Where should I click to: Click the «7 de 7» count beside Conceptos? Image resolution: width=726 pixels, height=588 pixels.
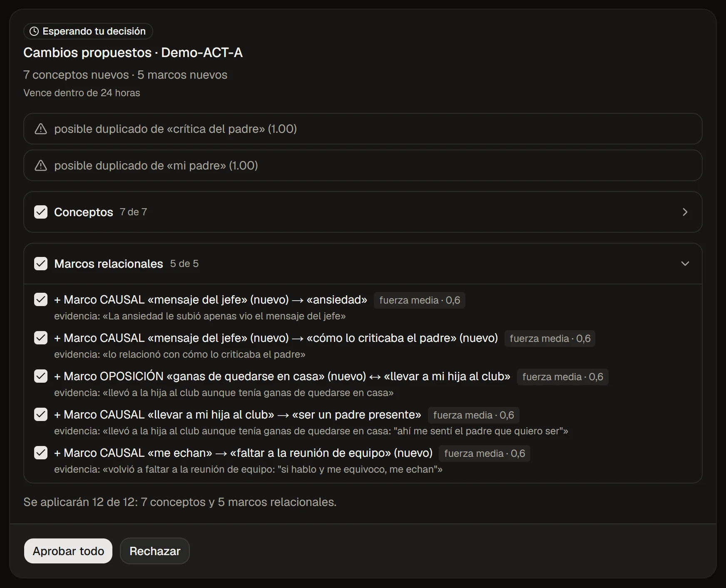coord(133,212)
